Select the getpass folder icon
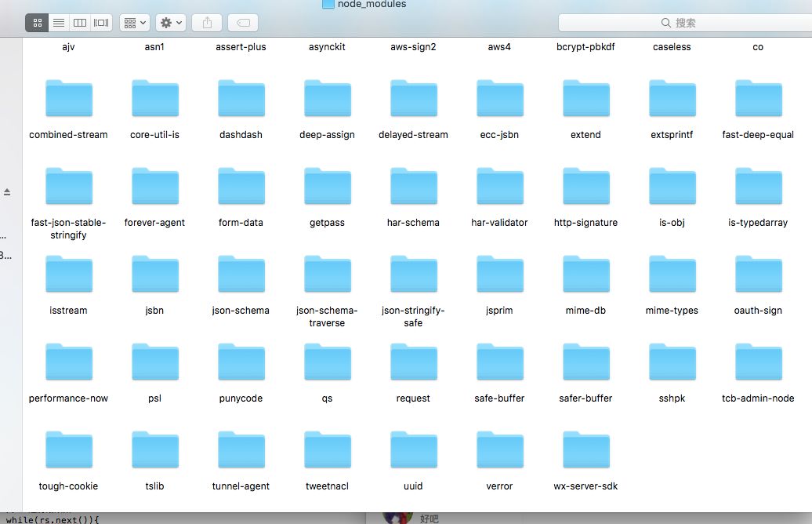 click(328, 186)
